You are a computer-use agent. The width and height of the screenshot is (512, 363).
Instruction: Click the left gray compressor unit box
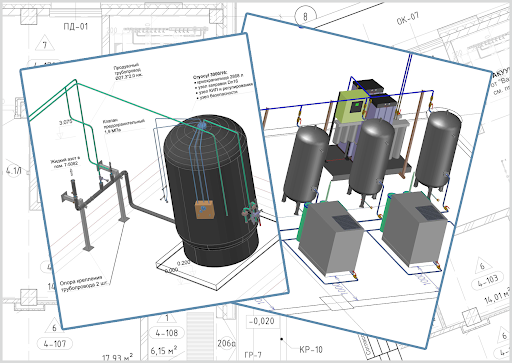pyautogui.click(x=331, y=237)
